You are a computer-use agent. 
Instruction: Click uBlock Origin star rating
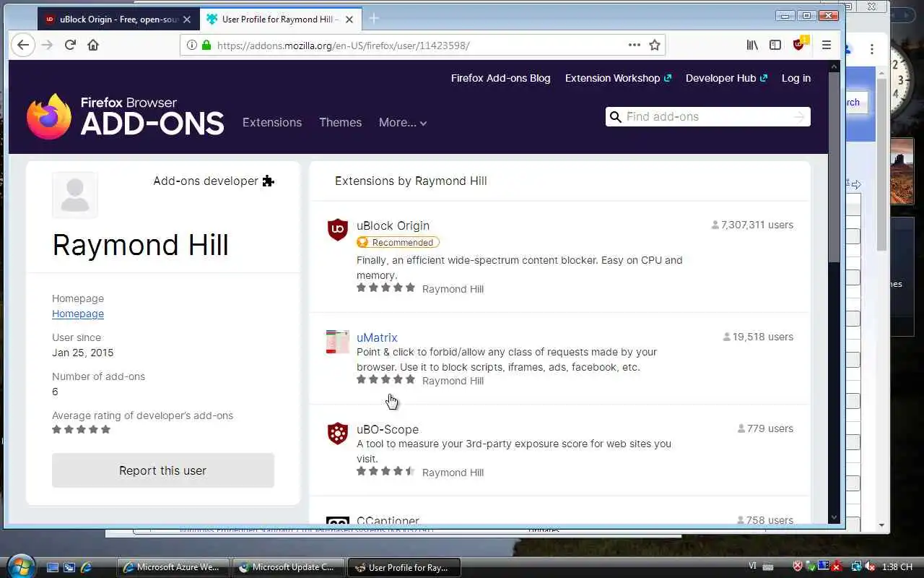pos(385,288)
